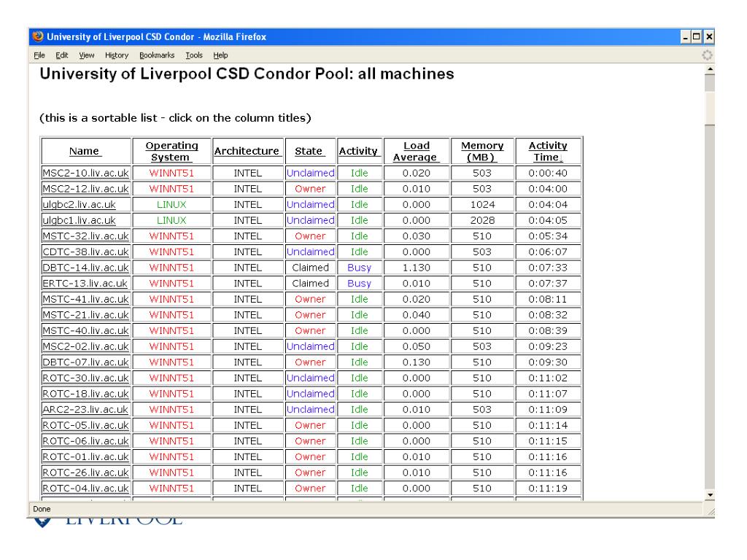Click activity time 0:11:19 cell
The height and width of the screenshot is (560, 747).
(x=548, y=488)
